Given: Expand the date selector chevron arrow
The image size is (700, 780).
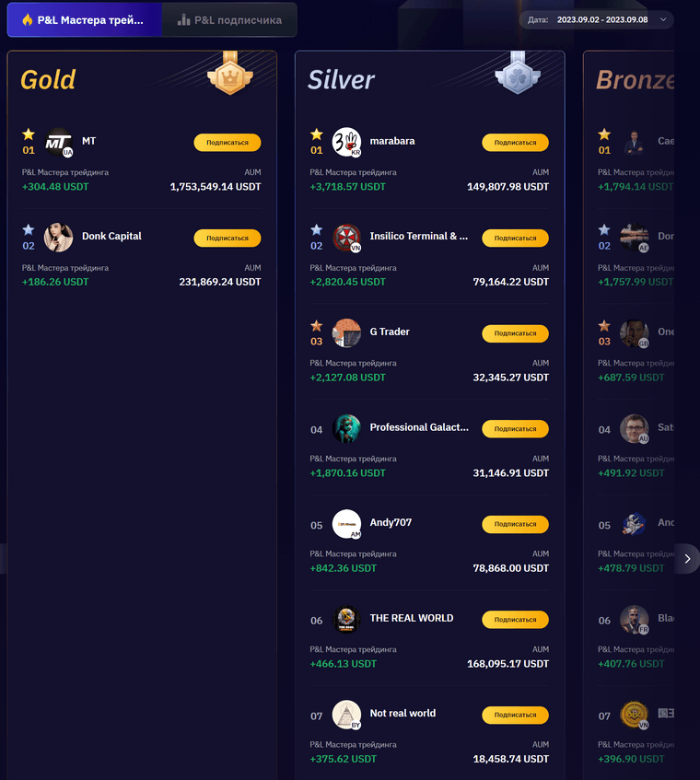Looking at the screenshot, I should pos(663,20).
